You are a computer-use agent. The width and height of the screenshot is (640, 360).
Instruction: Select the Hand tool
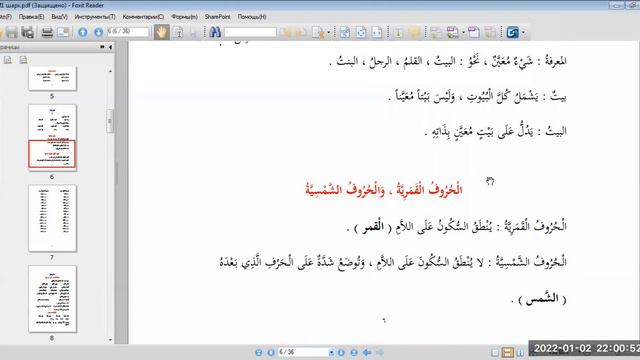pos(162,32)
